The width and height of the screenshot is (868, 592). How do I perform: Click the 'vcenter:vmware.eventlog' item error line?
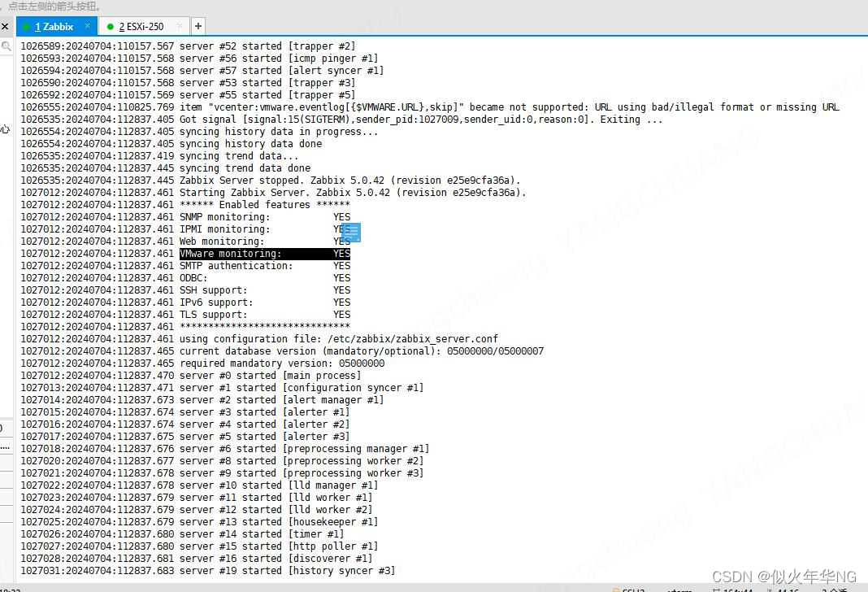(x=430, y=107)
